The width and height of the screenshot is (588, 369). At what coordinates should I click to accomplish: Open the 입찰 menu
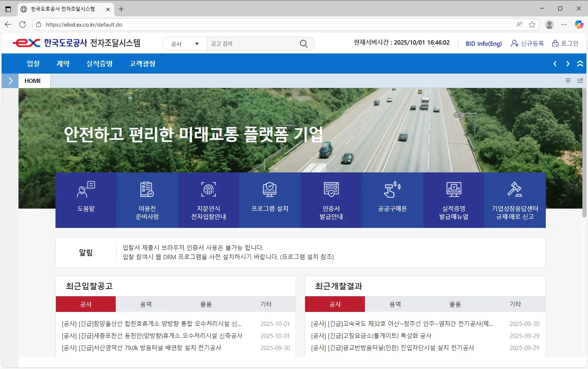[33, 64]
